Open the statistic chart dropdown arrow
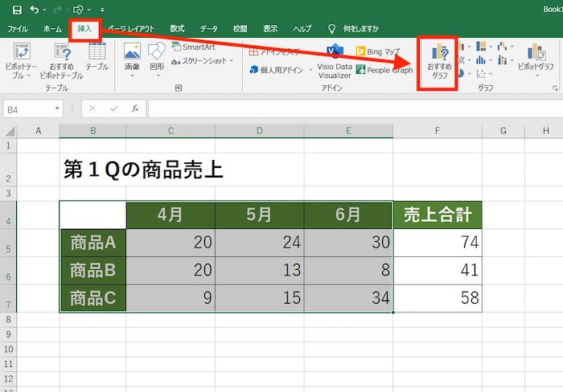Viewport: 563px width, 392px height. point(491,60)
